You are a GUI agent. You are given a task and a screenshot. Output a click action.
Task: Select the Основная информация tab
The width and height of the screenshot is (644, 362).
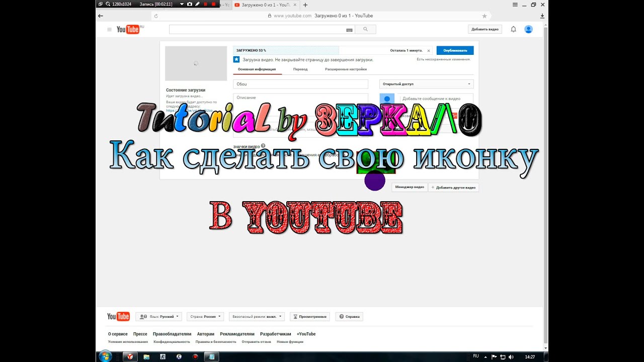[x=257, y=69]
